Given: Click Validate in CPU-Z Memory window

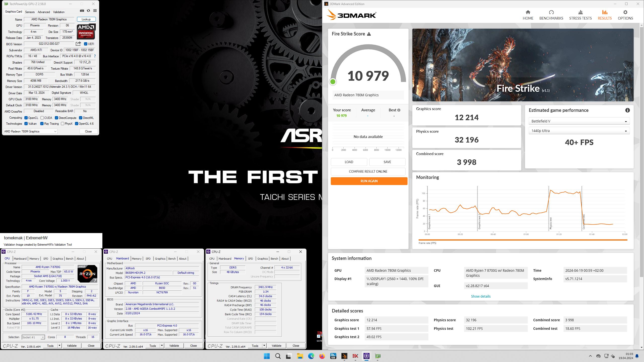Looking at the screenshot, I should pyautogui.click(x=276, y=346).
